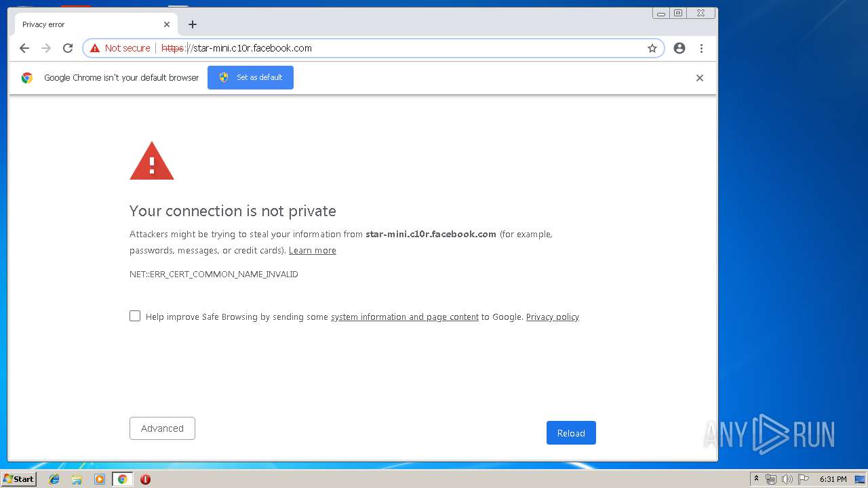Viewport: 868px width, 488px height.
Task: Click the NET::ERR_CERT_COMMON_NAME_INVALID error code
Action: coord(214,274)
